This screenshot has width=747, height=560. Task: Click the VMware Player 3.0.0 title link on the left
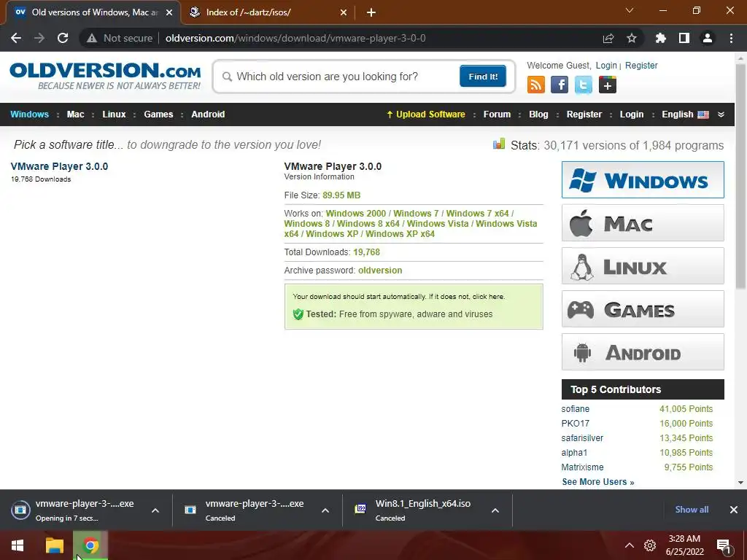point(59,166)
